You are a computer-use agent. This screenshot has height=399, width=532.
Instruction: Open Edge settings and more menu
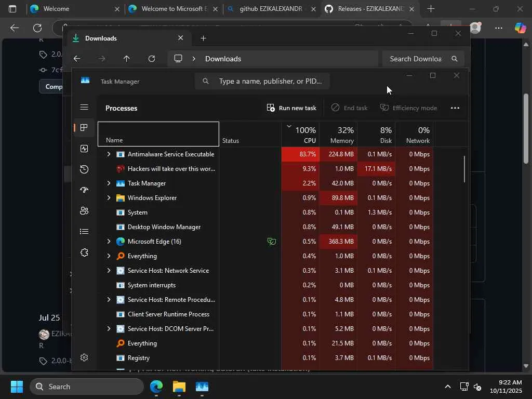tap(498, 28)
